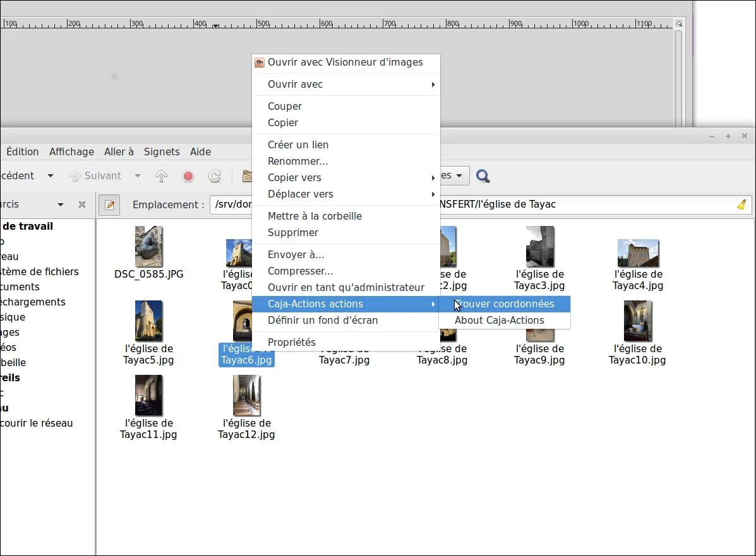This screenshot has width=756, height=556.
Task: Choose Ouvrir en tant qu'administrateur
Action: pos(345,287)
